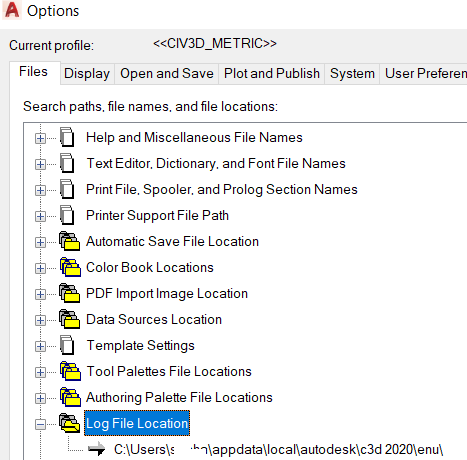Image resolution: width=467 pixels, height=460 pixels.
Task: Expand Help and Miscellaneous File Names node
Action: click(40, 138)
